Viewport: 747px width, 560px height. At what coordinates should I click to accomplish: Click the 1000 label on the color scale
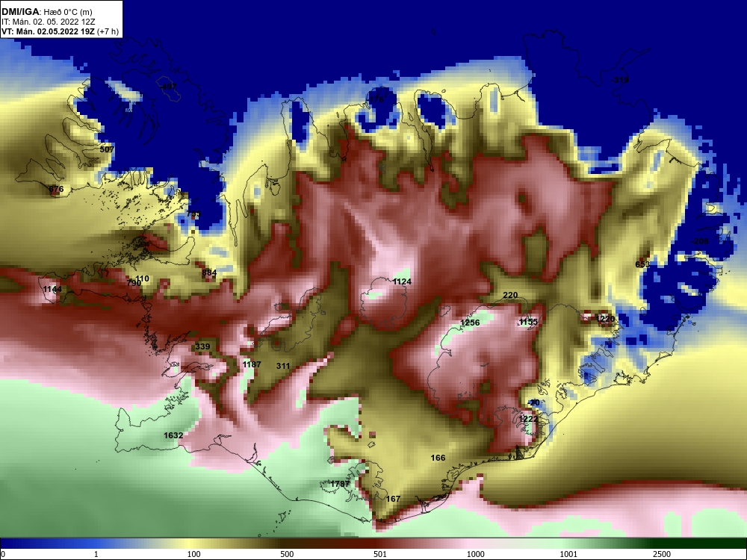pos(475,554)
